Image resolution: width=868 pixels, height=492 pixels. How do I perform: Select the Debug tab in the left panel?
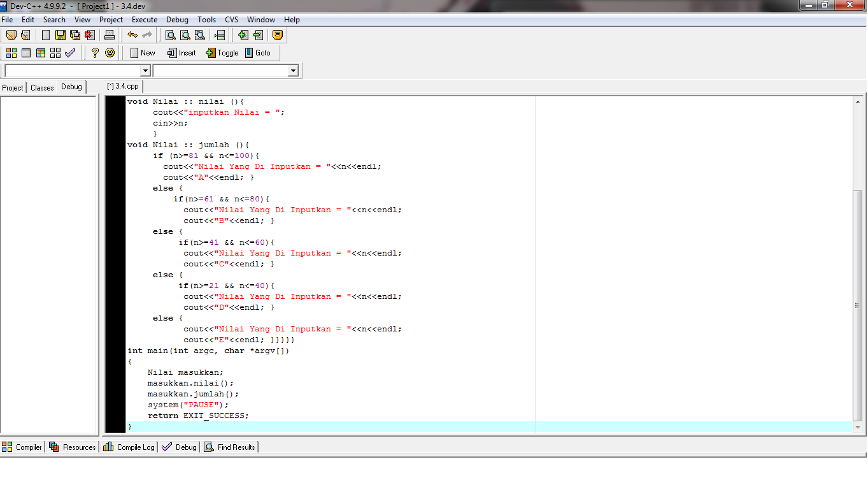[71, 87]
